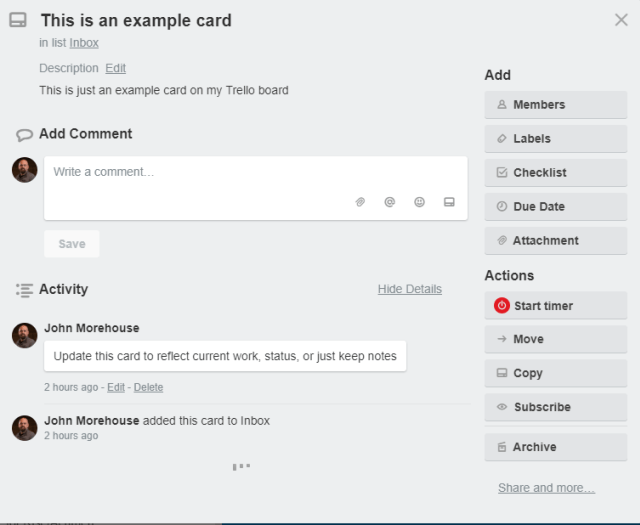Add an Attachment to the card
This screenshot has height=525, width=640.
pos(555,241)
